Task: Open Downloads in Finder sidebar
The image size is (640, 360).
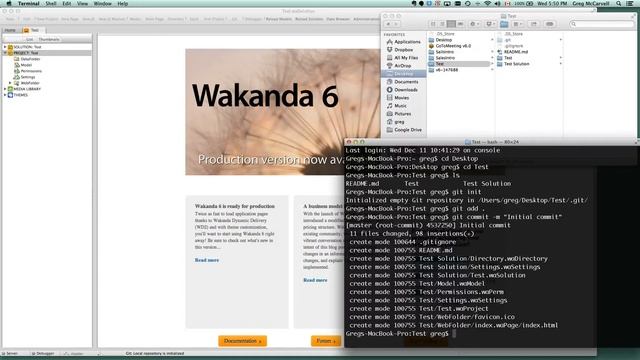Action: tap(402, 90)
